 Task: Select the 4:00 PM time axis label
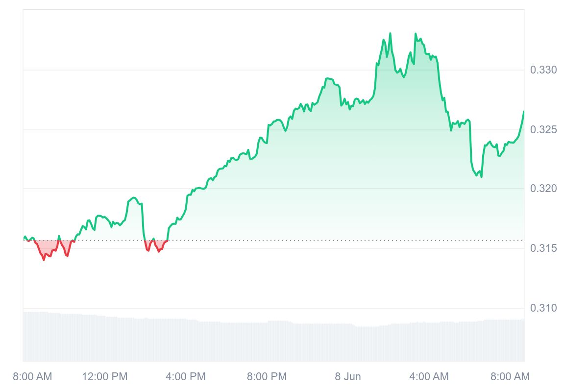(x=186, y=377)
